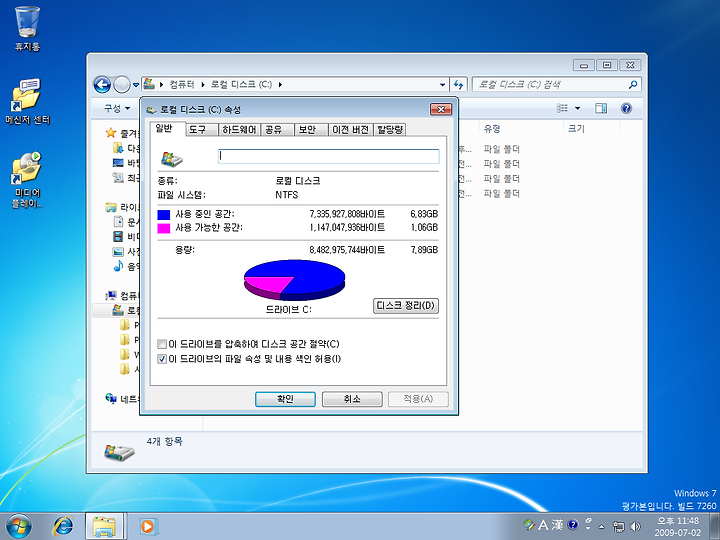Switch to the 도구 tab
Viewport: 720px width, 540px height.
(202, 130)
